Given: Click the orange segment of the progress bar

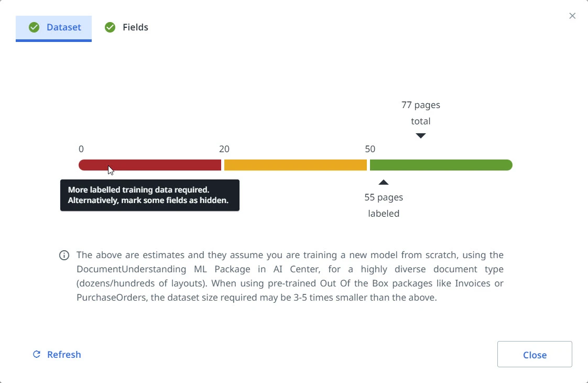Looking at the screenshot, I should tap(296, 165).
